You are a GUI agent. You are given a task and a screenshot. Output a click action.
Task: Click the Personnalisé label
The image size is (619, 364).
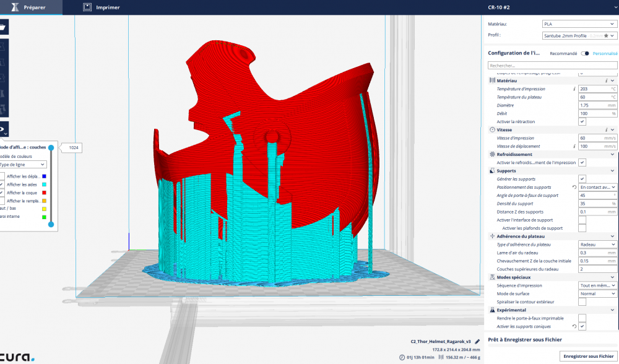[605, 54]
